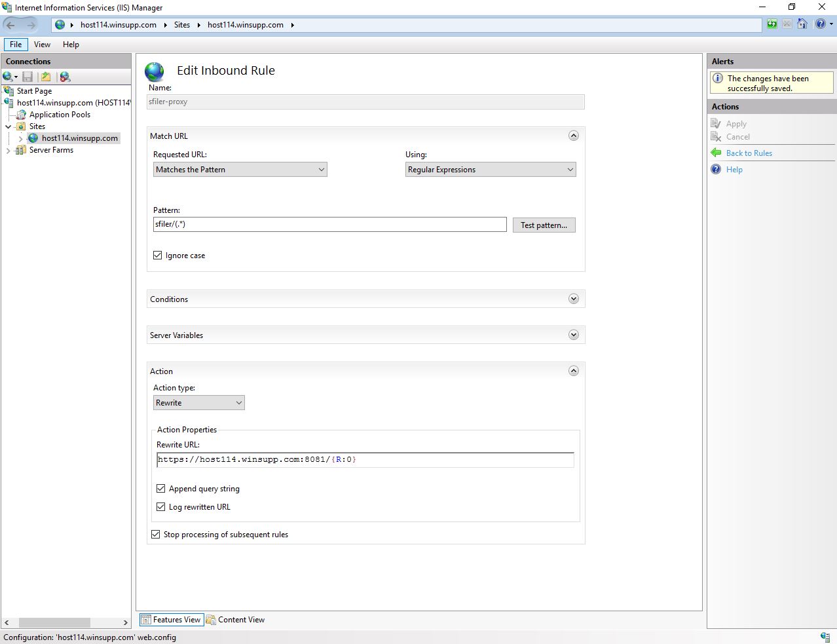The image size is (837, 644).
Task: Open the Help menu
Action: point(71,45)
